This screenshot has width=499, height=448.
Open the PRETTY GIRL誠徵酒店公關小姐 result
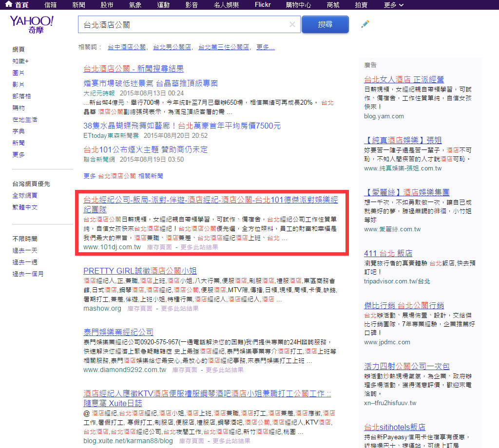coord(140,271)
